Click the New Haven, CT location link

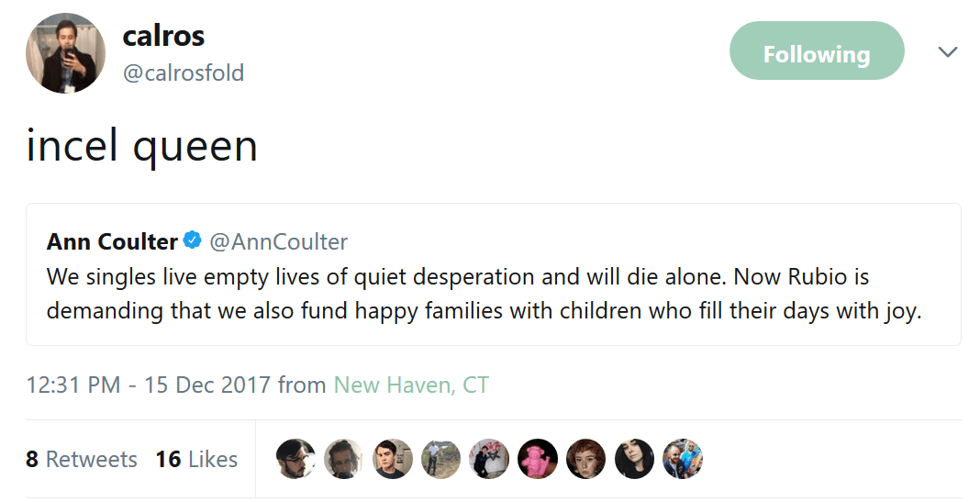click(411, 385)
